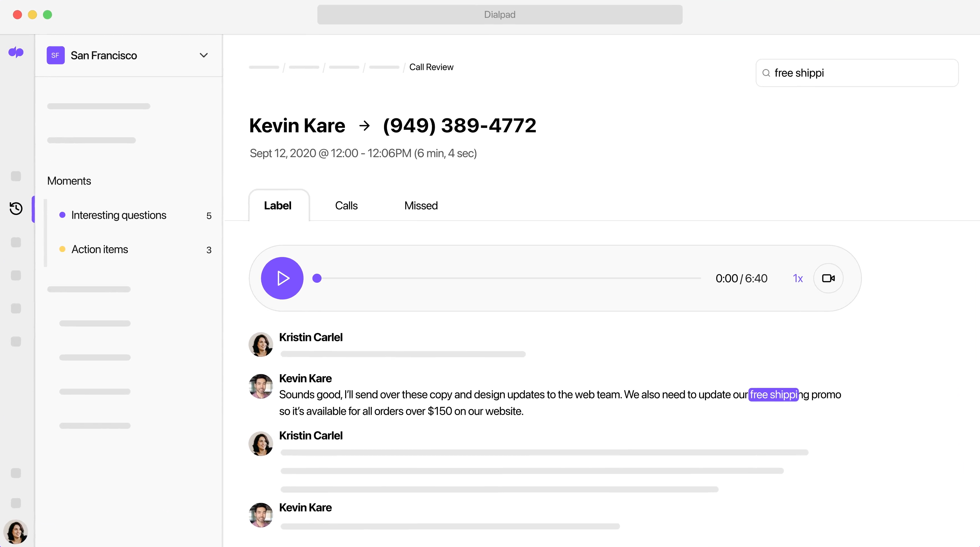Image resolution: width=980 pixels, height=547 pixels.
Task: Click the free shippi search input field
Action: [x=857, y=73]
